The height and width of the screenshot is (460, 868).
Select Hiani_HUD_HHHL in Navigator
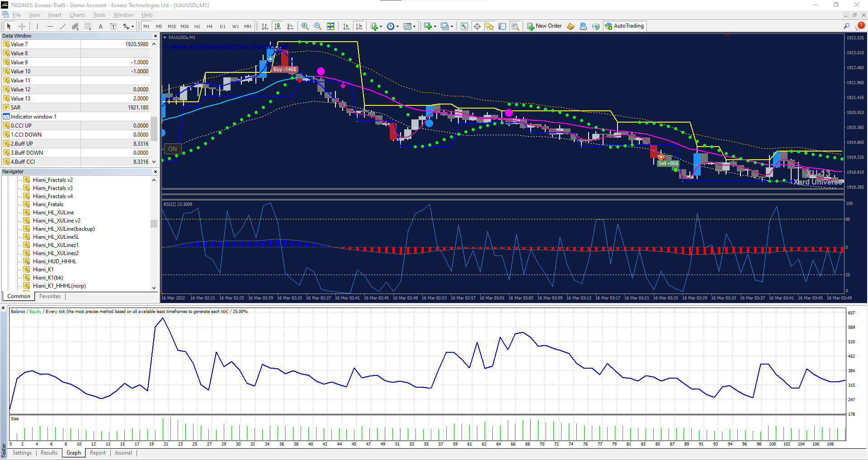(x=54, y=261)
